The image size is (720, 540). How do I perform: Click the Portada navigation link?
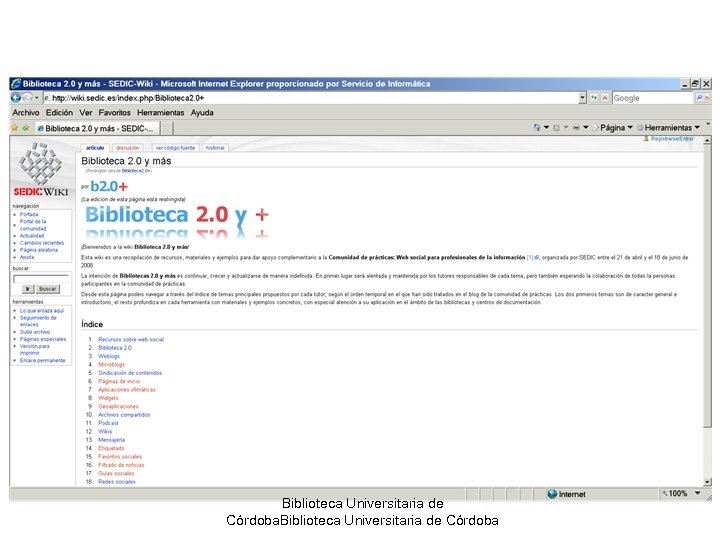(x=29, y=214)
